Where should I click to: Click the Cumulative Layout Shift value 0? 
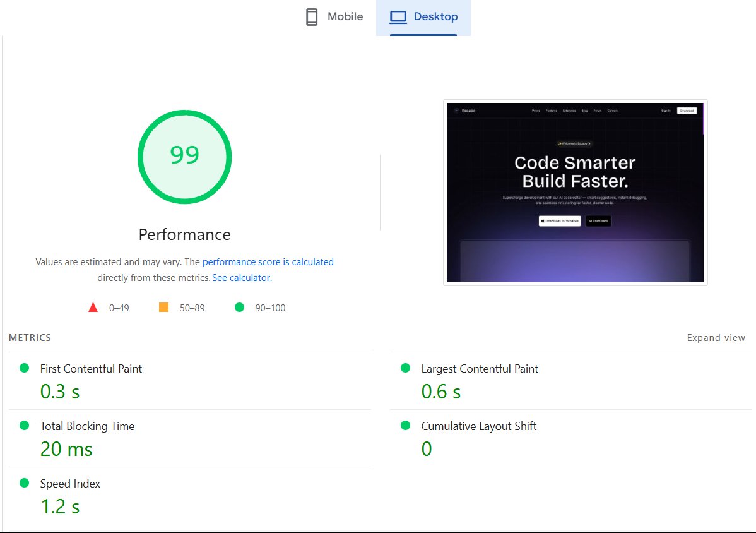coord(427,449)
